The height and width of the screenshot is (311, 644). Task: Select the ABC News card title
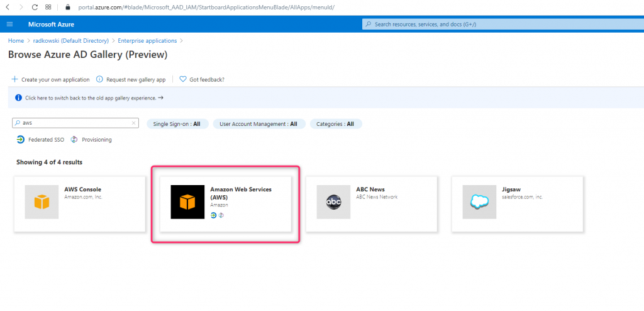[370, 189]
